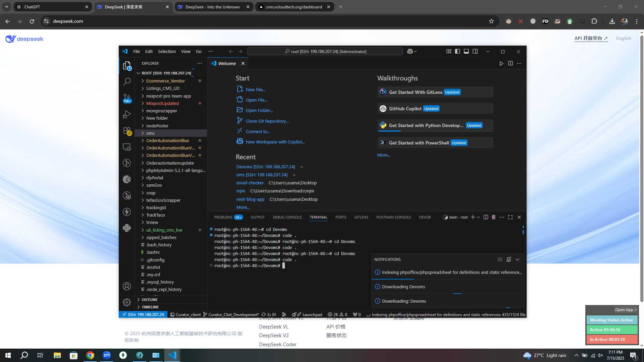
Task: Click the API 开放平台 link on DeepSeek page
Action: [591, 38]
